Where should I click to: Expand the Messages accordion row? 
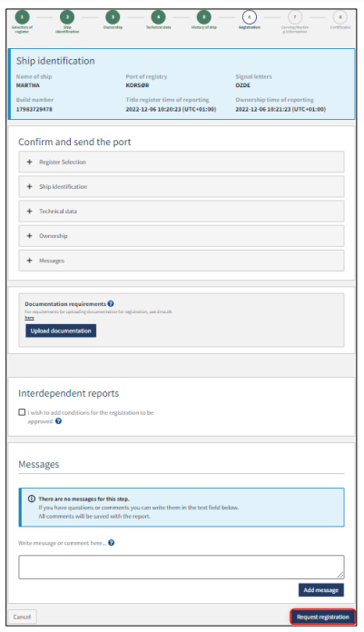tap(182, 261)
